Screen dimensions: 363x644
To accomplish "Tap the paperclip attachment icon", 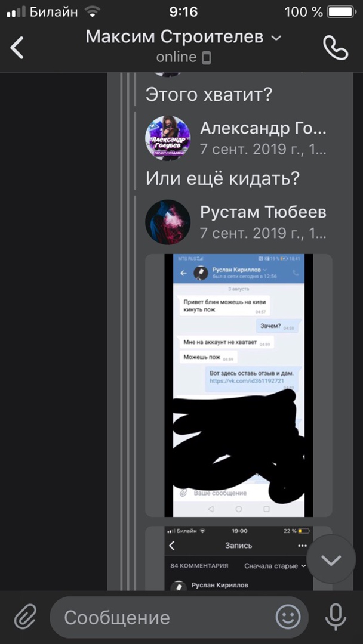I will (x=26, y=617).
